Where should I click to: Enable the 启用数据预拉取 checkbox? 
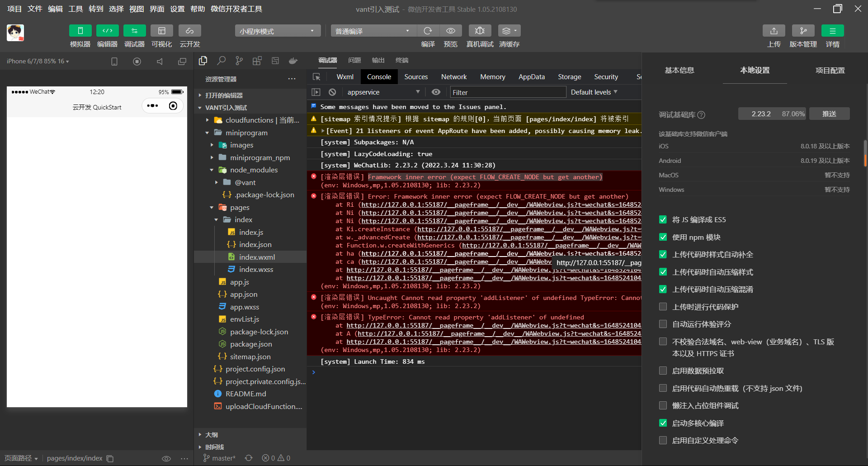663,371
